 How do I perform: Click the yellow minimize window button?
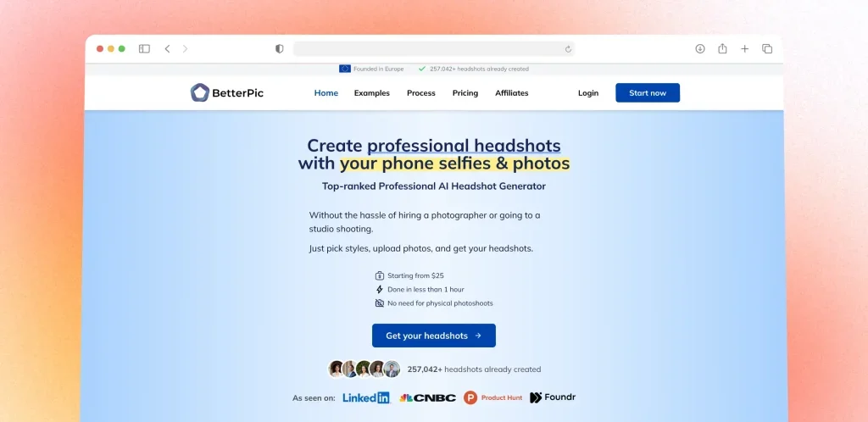coord(111,48)
